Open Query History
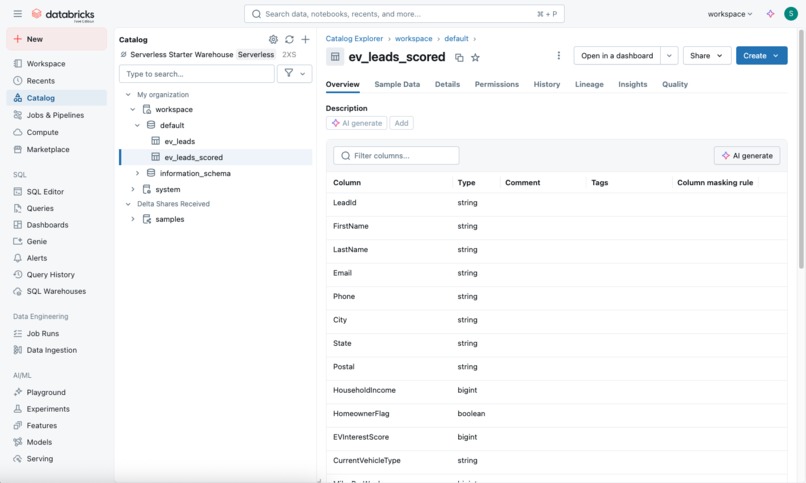 57,274
